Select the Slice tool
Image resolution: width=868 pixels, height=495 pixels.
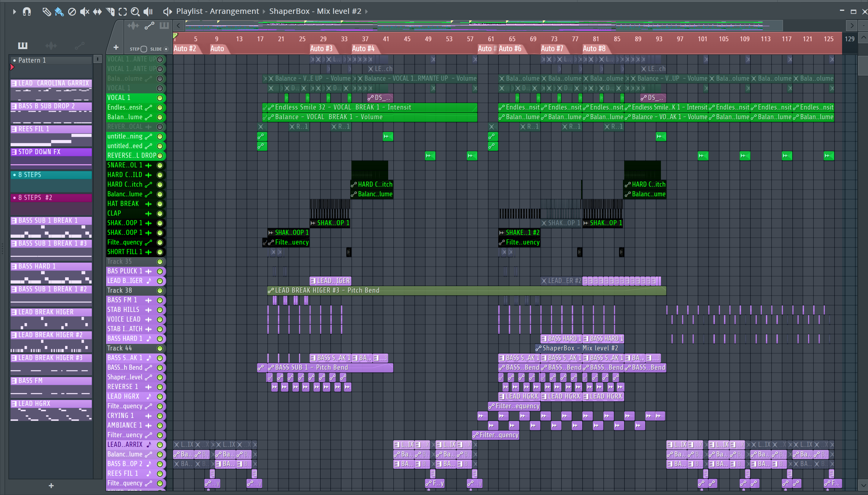110,11
